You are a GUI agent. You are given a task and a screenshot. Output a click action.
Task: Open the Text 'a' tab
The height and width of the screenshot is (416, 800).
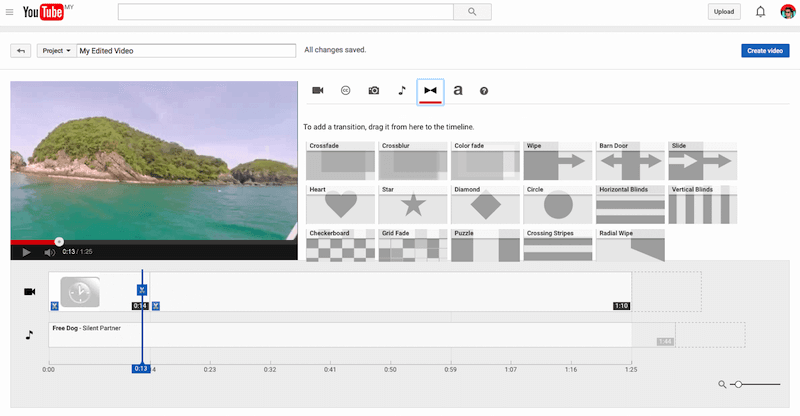[458, 90]
